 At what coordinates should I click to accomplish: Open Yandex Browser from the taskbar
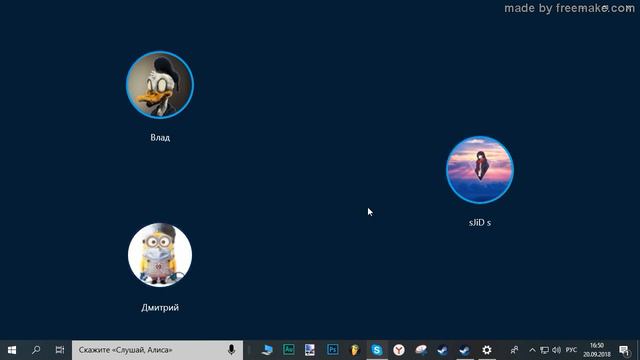(x=399, y=350)
